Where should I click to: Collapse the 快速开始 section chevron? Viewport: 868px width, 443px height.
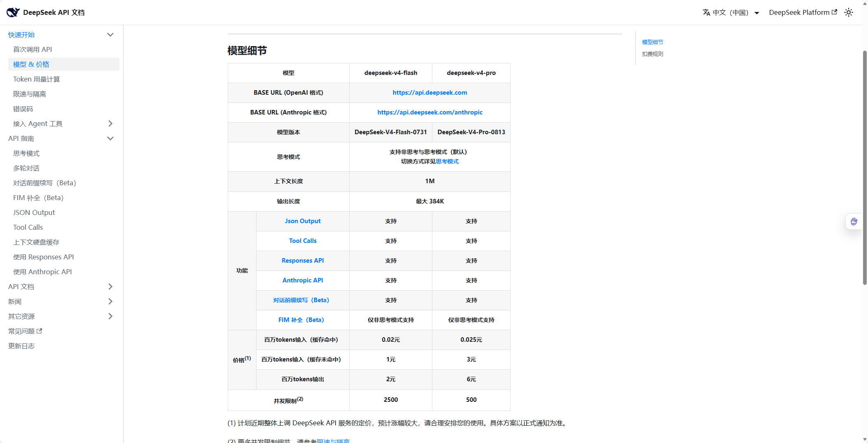[x=110, y=35]
